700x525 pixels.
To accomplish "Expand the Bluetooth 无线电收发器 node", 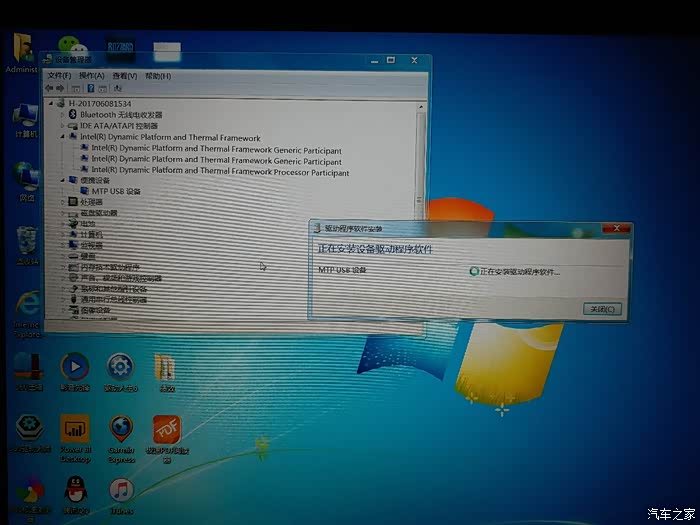I will (x=62, y=115).
